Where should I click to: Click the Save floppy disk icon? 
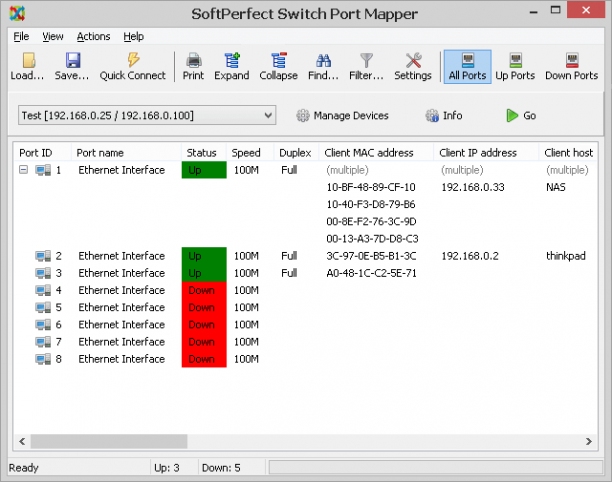click(72, 66)
